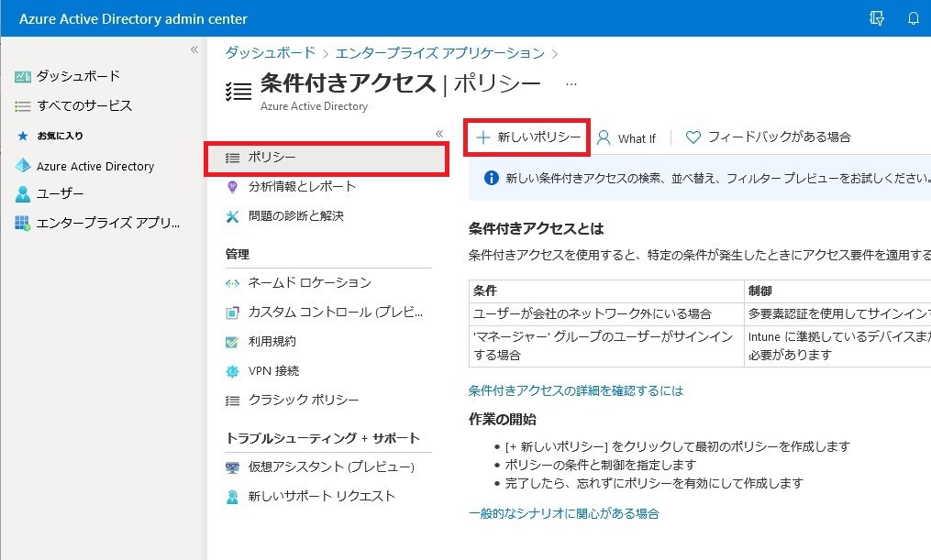Select 制御 table column header

click(837, 291)
